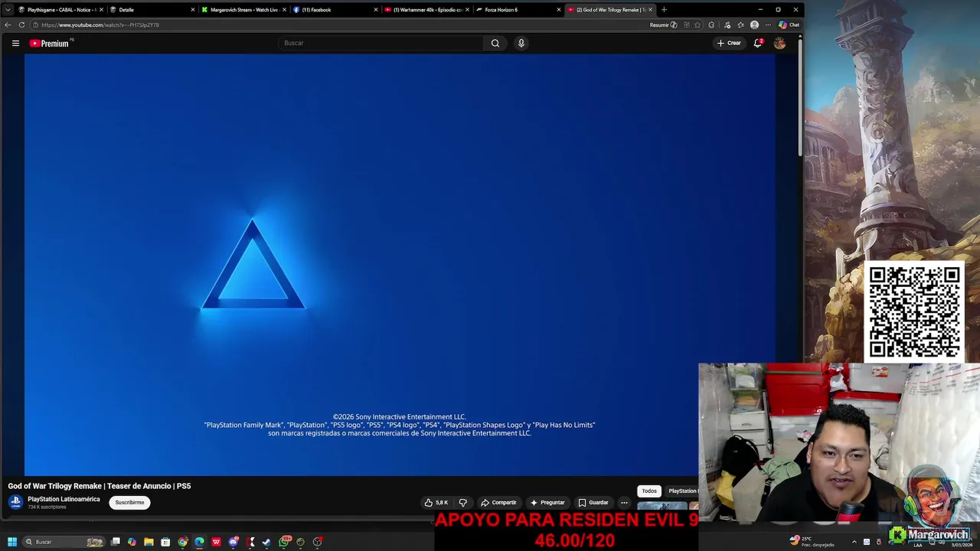Viewport: 980px width, 551px height.
Task: Open Microsoft Edge from taskbar
Action: tap(199, 542)
